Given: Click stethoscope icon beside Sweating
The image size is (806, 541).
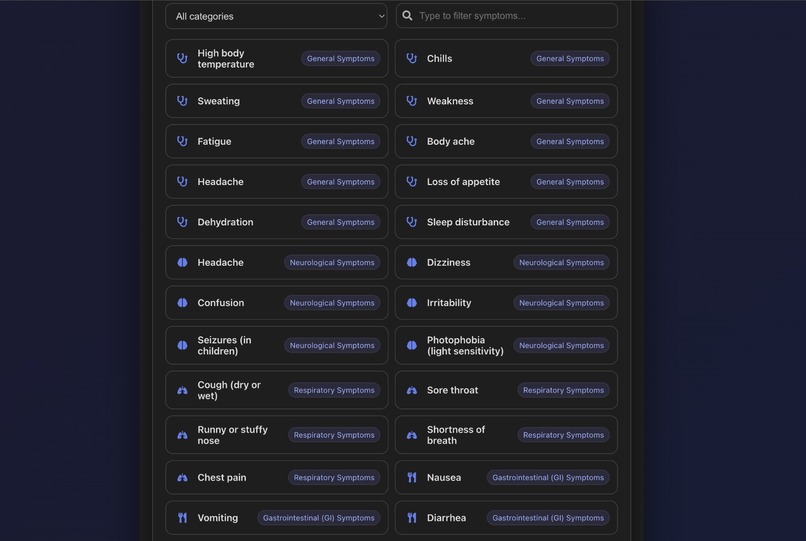Looking at the screenshot, I should click(x=182, y=101).
